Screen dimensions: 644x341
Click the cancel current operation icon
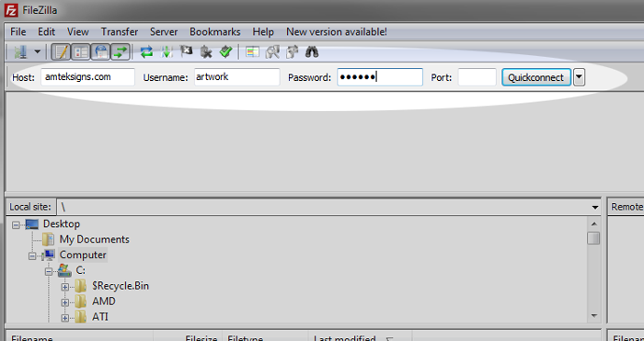click(x=186, y=51)
